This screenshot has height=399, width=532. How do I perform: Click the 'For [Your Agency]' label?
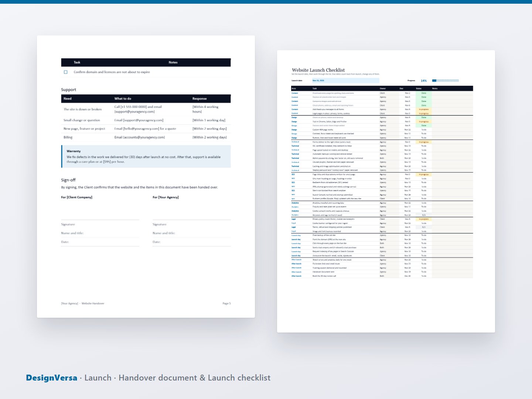(166, 197)
